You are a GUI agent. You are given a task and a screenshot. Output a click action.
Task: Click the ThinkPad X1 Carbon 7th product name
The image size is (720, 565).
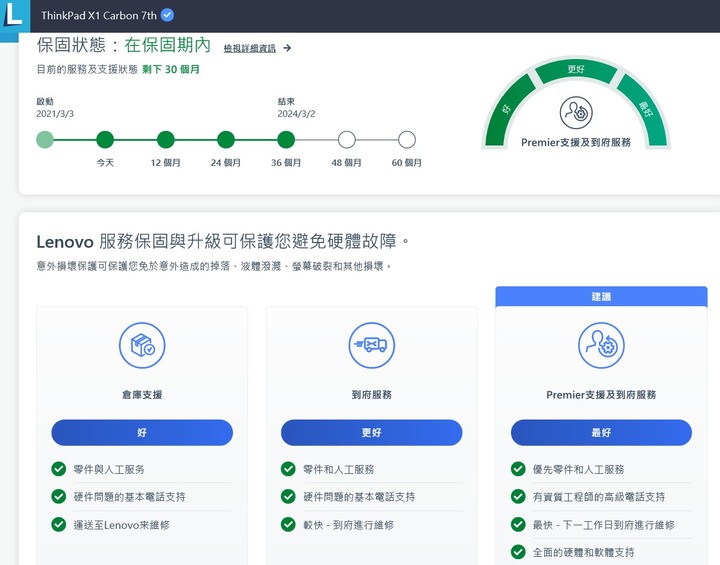coord(99,15)
